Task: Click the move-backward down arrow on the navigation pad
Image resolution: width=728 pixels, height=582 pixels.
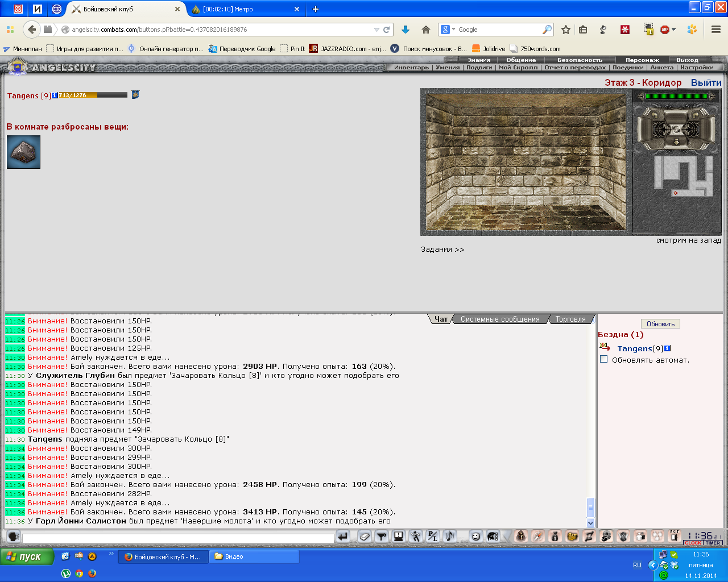Action: [x=676, y=142]
